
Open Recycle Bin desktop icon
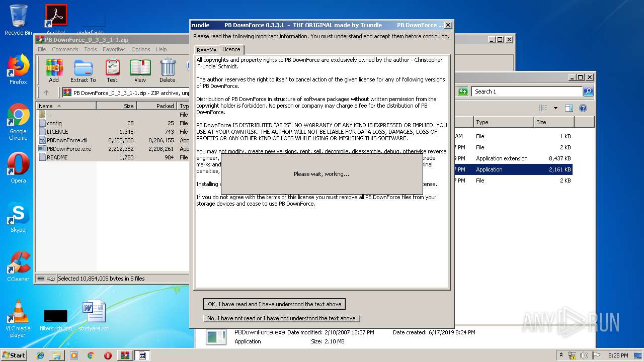pos(18,20)
